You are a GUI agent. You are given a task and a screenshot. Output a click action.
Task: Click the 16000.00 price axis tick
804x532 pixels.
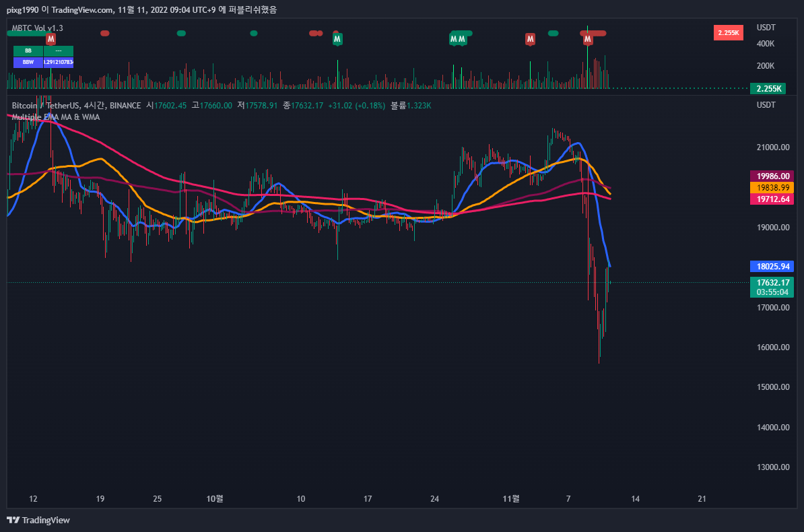[x=773, y=347]
